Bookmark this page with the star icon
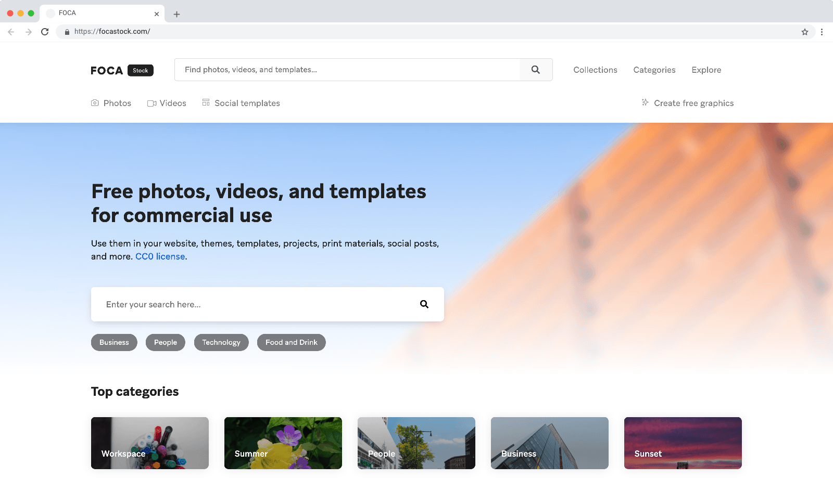The height and width of the screenshot is (504, 833). tap(804, 32)
